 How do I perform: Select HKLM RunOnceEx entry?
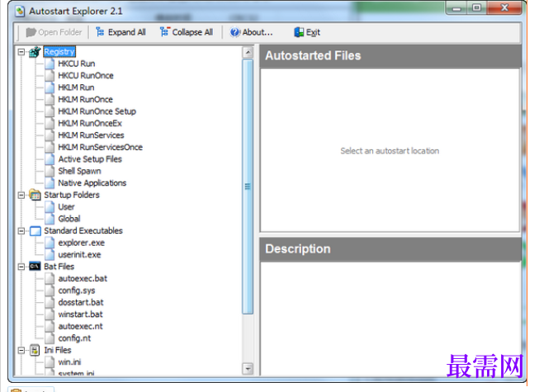pyautogui.click(x=90, y=123)
